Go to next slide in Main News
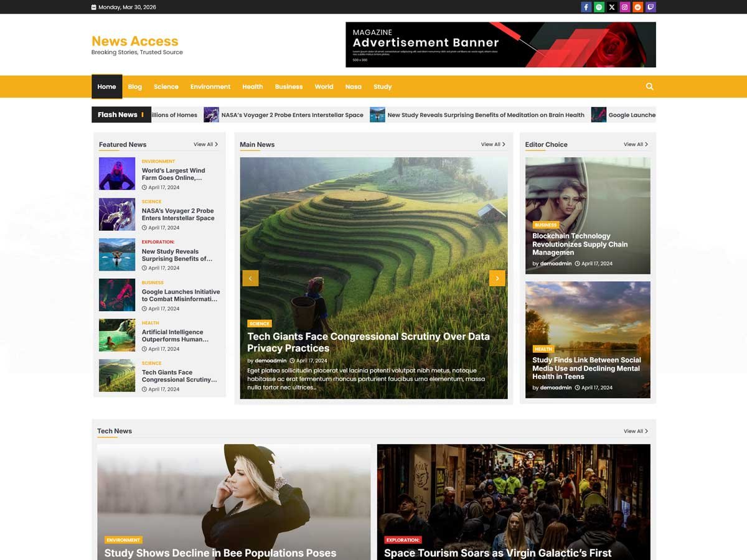Viewport: 747px width, 560px height. [x=497, y=278]
